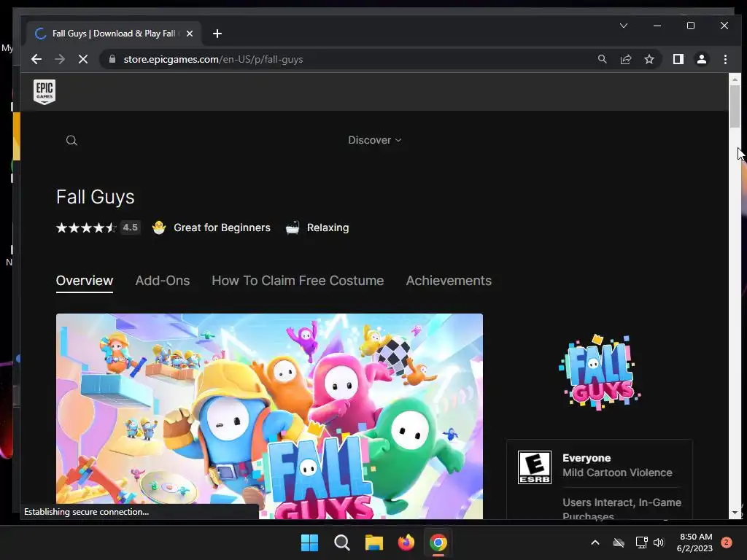The width and height of the screenshot is (747, 560).
Task: Click the Relaxing bathtub icon
Action: click(x=293, y=227)
